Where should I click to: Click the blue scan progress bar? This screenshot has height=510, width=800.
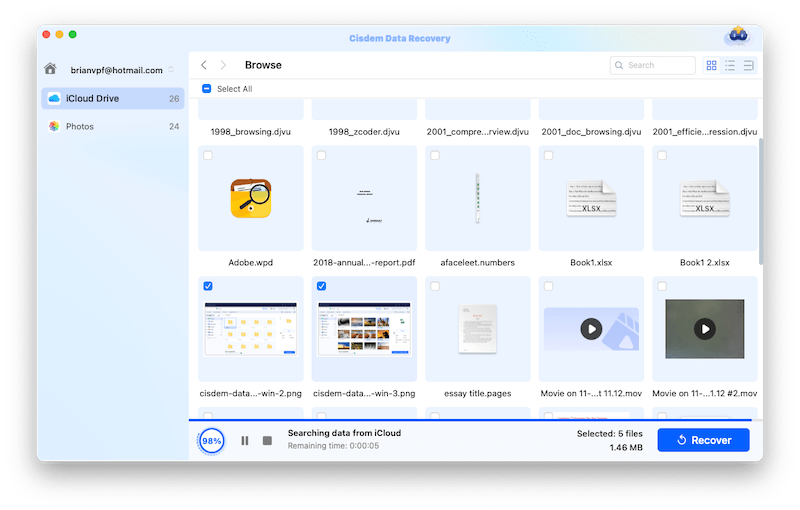[470, 420]
